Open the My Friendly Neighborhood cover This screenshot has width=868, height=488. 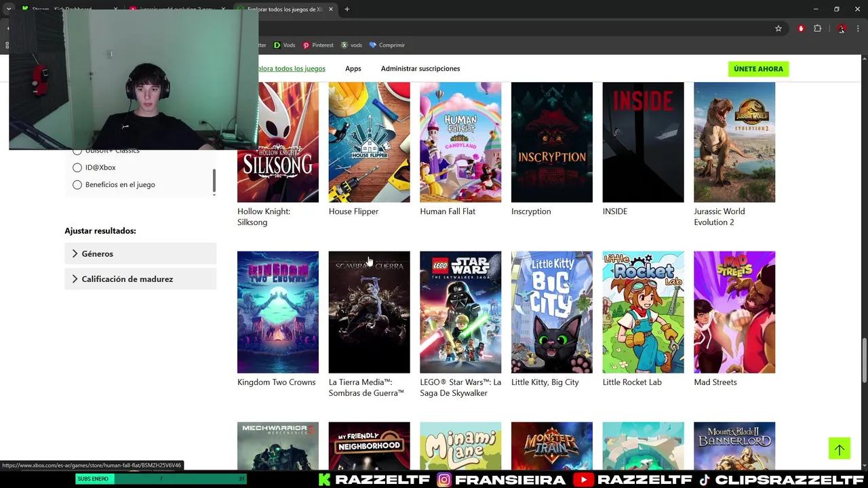369,445
